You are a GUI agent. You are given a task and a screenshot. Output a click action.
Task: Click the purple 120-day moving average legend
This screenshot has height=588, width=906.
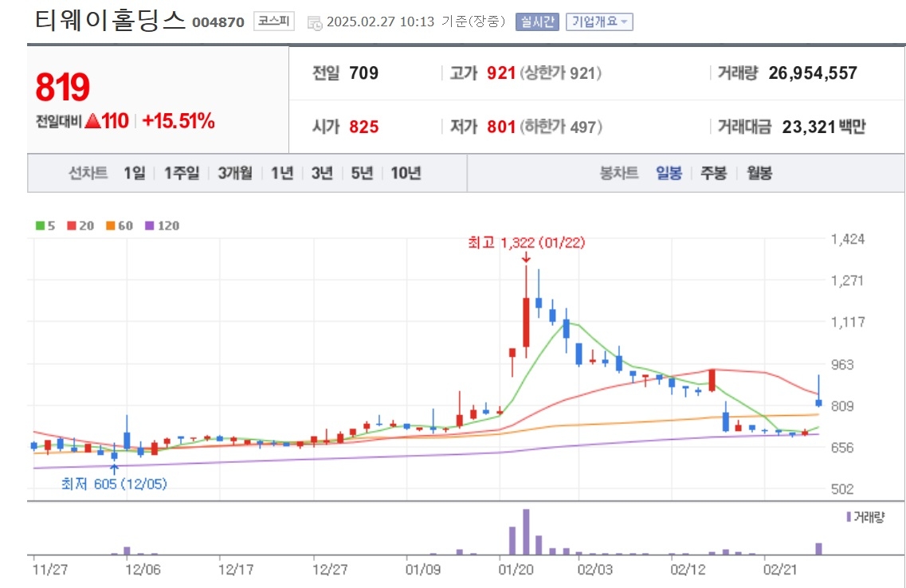pyautogui.click(x=162, y=225)
